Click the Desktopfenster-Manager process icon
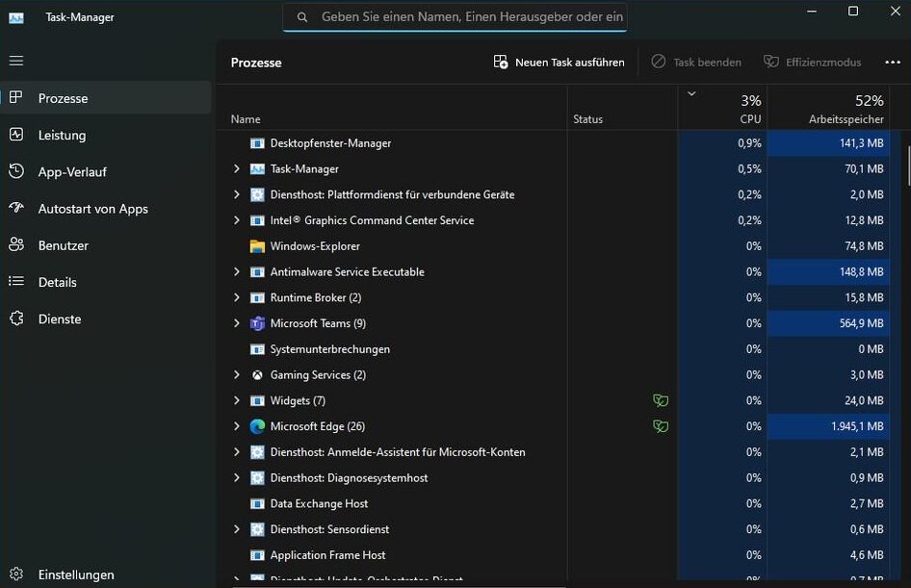 point(257,143)
